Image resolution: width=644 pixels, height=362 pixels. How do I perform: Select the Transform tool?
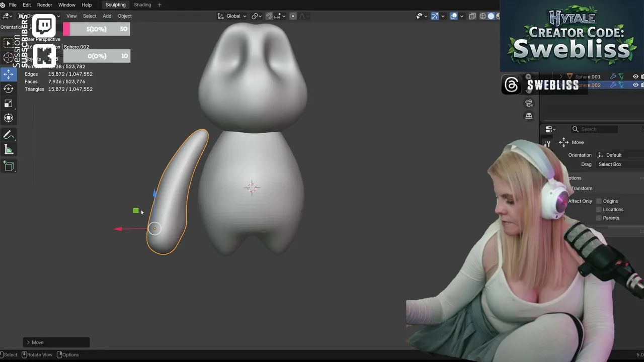pos(9,118)
